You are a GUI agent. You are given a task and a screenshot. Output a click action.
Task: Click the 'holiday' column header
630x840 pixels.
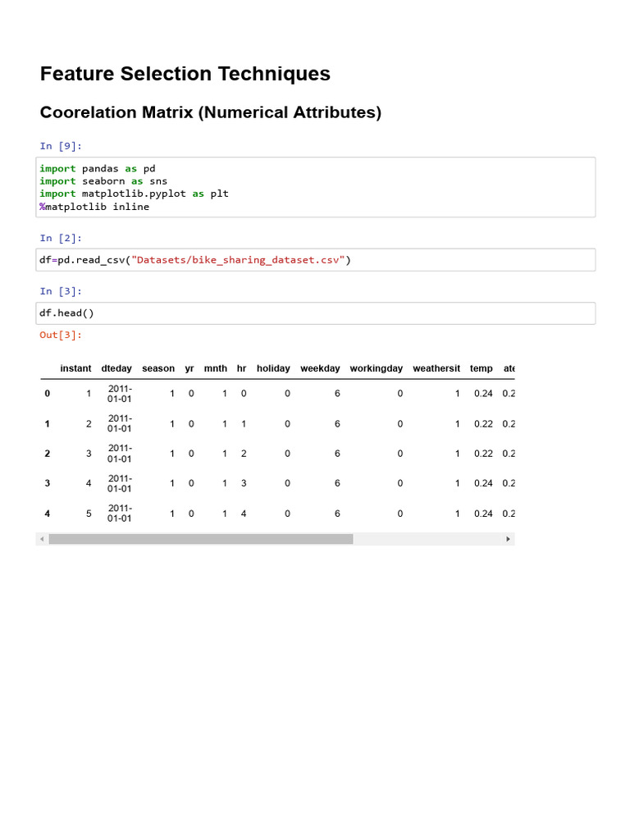[x=273, y=368]
